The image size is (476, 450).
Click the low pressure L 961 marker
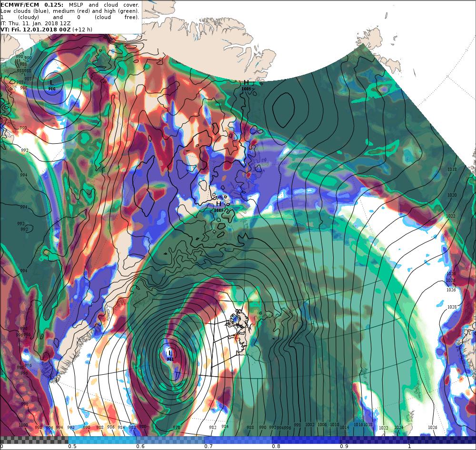170,356
